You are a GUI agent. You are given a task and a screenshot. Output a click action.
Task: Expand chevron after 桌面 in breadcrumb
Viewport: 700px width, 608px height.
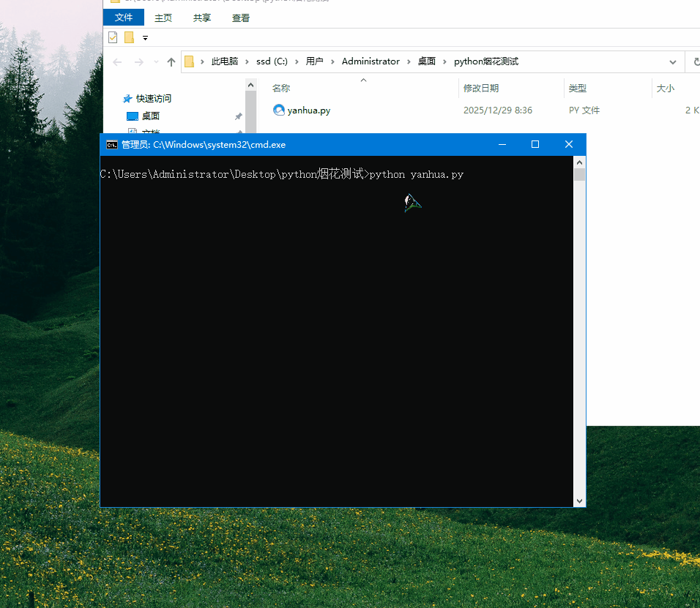444,62
